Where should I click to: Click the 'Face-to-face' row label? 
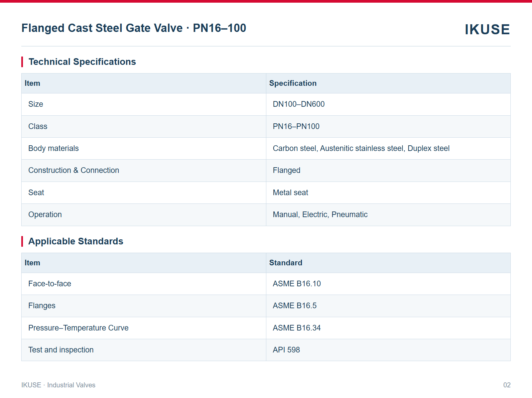click(x=50, y=284)
